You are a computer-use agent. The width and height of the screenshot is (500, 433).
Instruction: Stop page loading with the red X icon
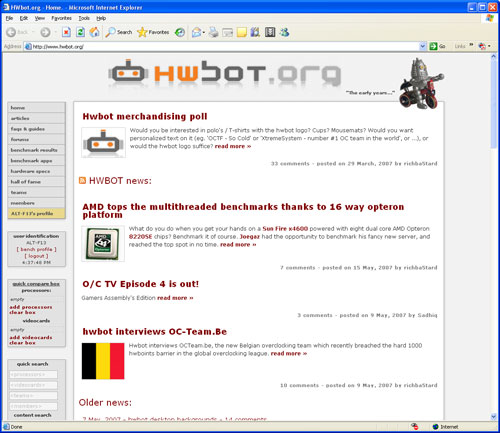(66, 32)
